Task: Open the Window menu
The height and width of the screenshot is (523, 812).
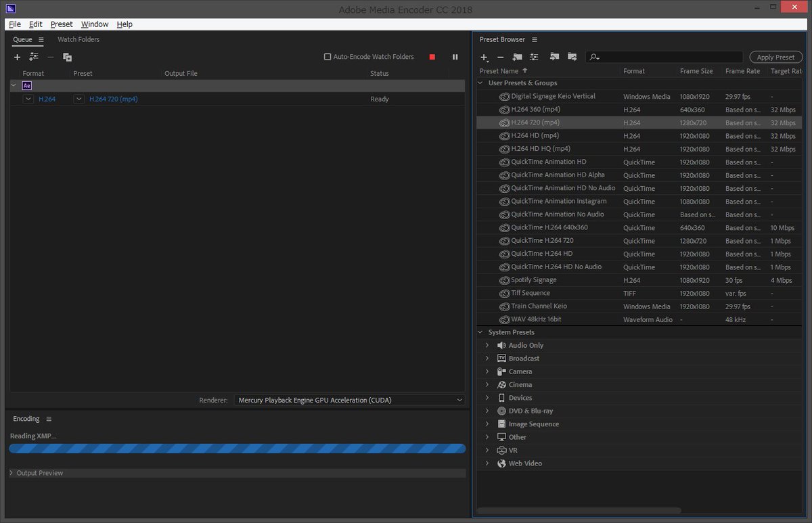Action: pyautogui.click(x=95, y=24)
